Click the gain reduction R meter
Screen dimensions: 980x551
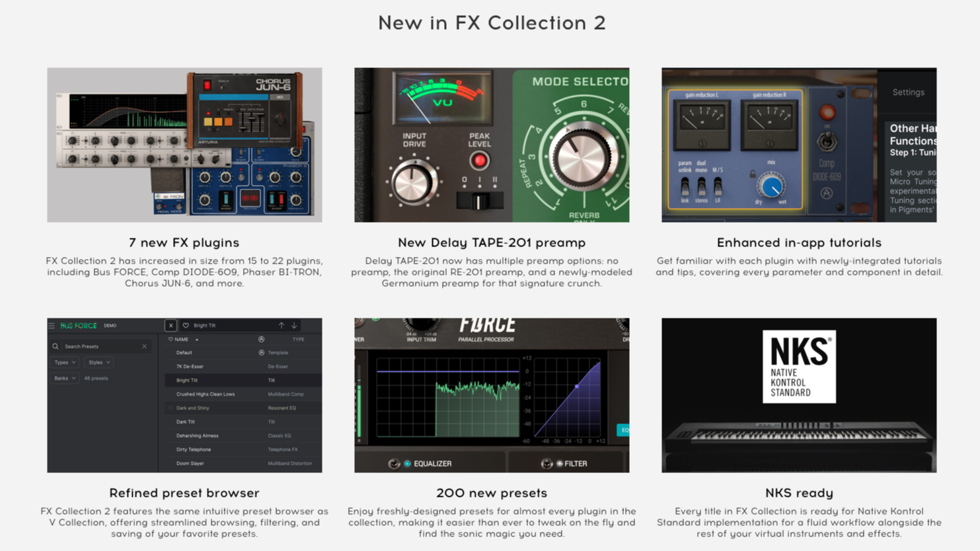(769, 124)
